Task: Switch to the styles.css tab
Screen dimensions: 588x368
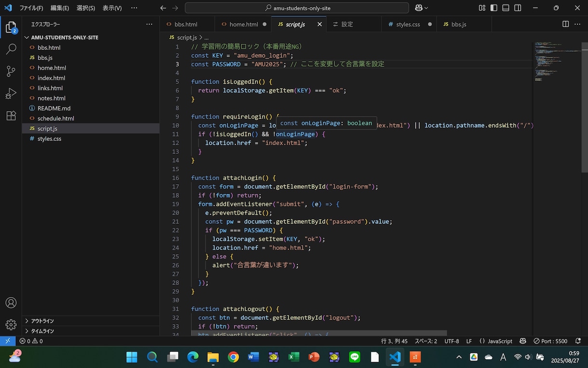Action: (408, 24)
